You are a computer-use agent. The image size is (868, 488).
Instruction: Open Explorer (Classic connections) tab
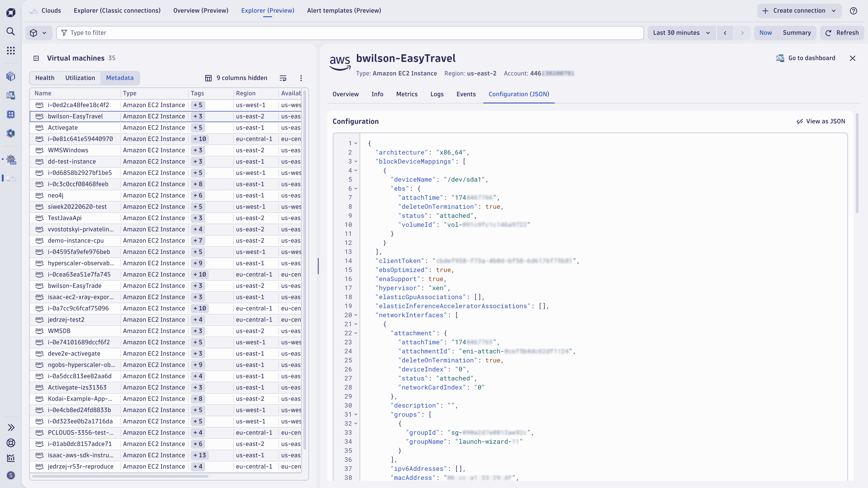pyautogui.click(x=117, y=11)
